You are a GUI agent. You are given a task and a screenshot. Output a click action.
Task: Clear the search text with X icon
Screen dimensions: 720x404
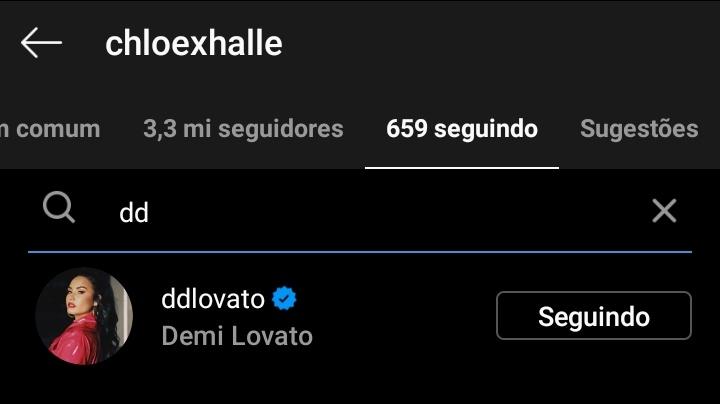point(664,211)
